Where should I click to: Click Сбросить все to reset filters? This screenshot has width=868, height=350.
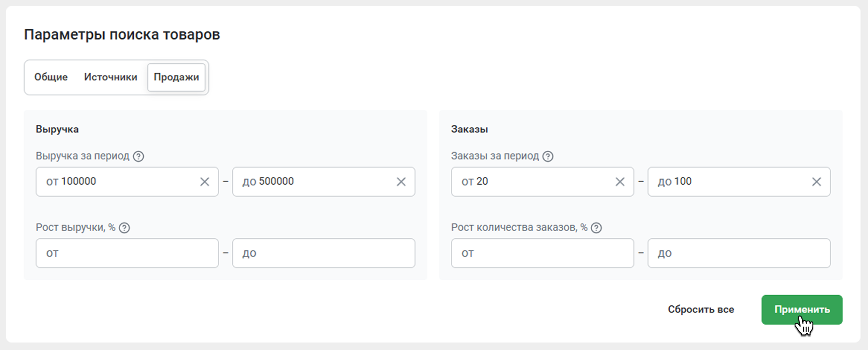click(x=701, y=309)
